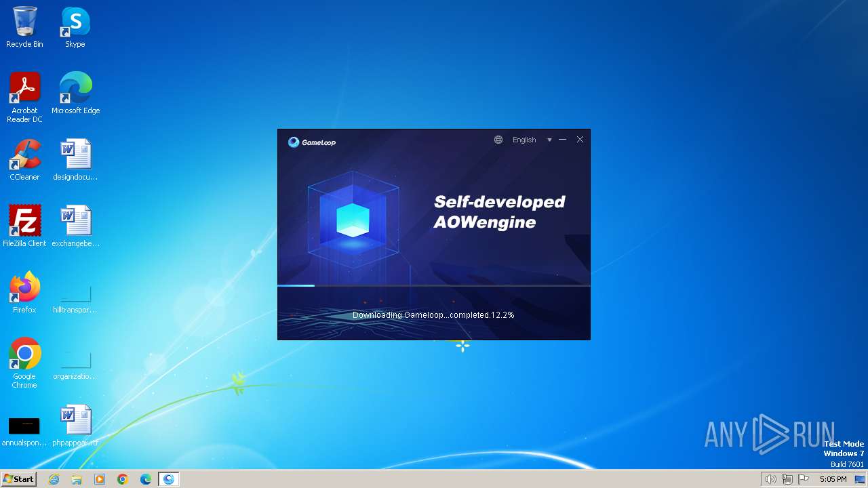Image resolution: width=868 pixels, height=488 pixels.
Task: Open Windows Media Player in taskbar
Action: tap(100, 479)
